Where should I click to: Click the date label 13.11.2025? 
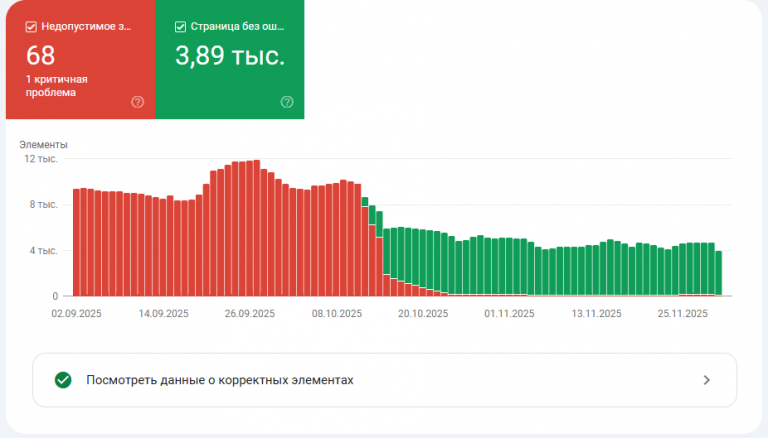(596, 314)
